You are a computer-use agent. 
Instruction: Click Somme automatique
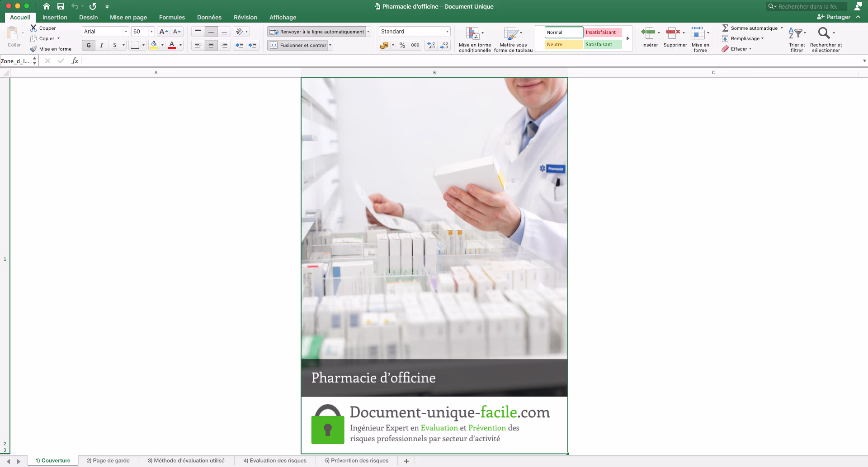(x=750, y=28)
